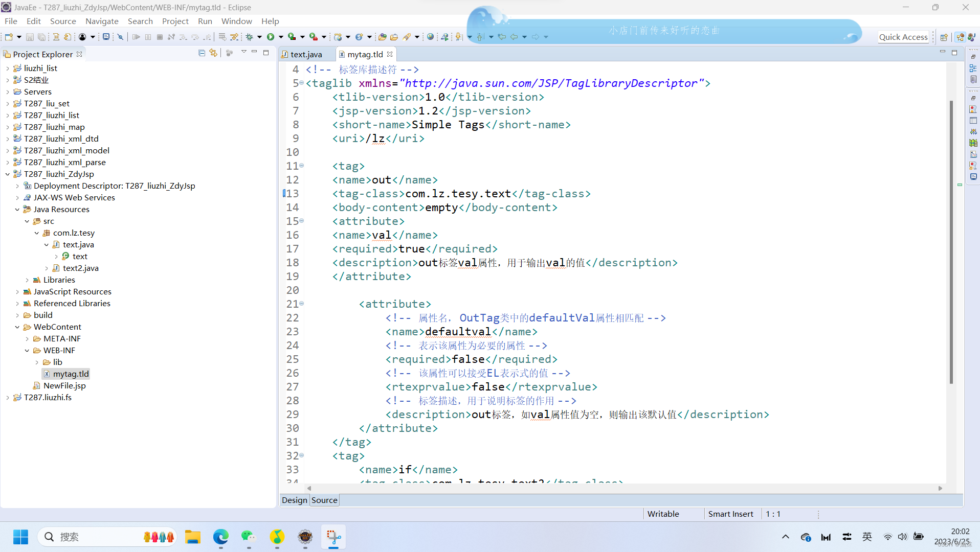980x552 pixels.
Task: Select text2.java in the tree
Action: point(80,268)
